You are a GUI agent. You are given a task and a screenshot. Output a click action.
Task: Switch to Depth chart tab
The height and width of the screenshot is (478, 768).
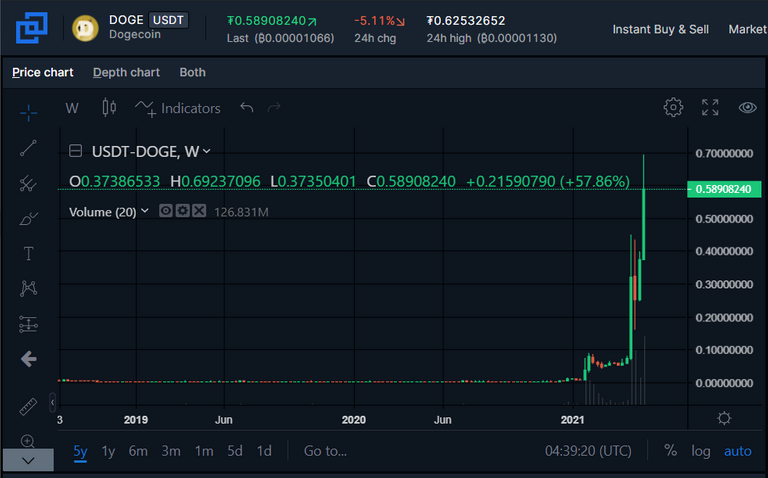pyautogui.click(x=126, y=72)
